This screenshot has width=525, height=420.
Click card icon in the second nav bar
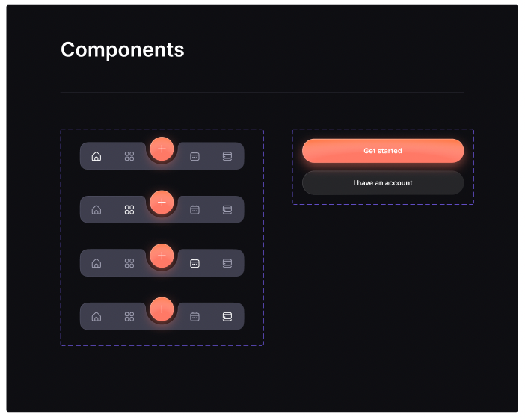[227, 210]
